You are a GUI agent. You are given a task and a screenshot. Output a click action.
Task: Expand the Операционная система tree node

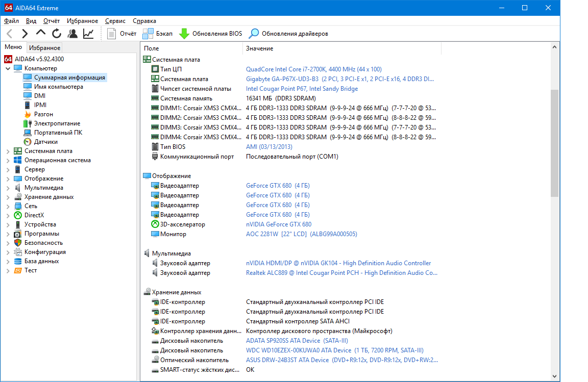click(x=8, y=161)
